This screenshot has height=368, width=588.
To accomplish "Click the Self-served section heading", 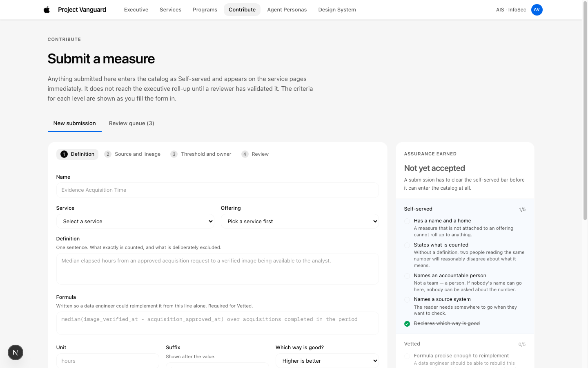I will tap(418, 209).
